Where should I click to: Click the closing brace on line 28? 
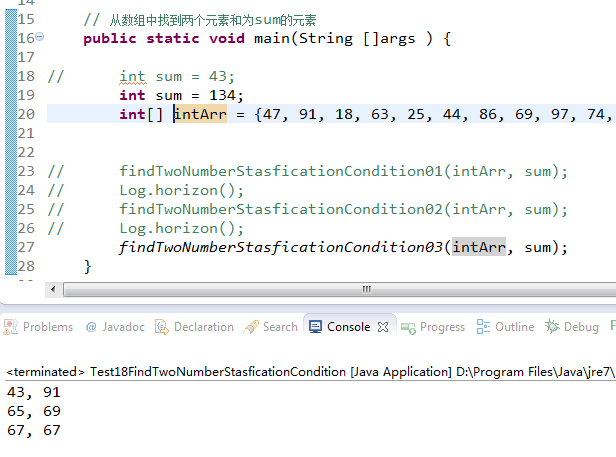point(88,266)
